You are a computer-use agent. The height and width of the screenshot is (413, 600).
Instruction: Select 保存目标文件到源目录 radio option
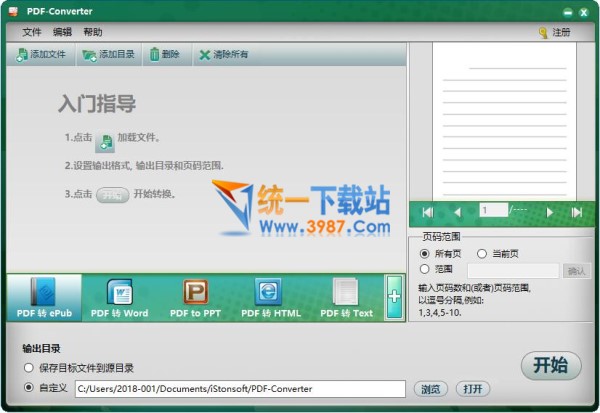point(29,368)
